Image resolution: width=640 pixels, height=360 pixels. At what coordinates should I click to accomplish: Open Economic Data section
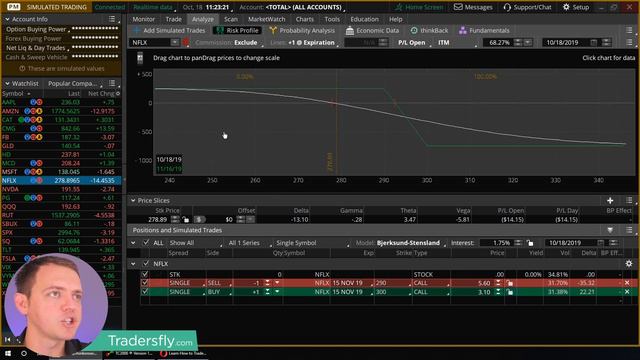pyautogui.click(x=372, y=30)
